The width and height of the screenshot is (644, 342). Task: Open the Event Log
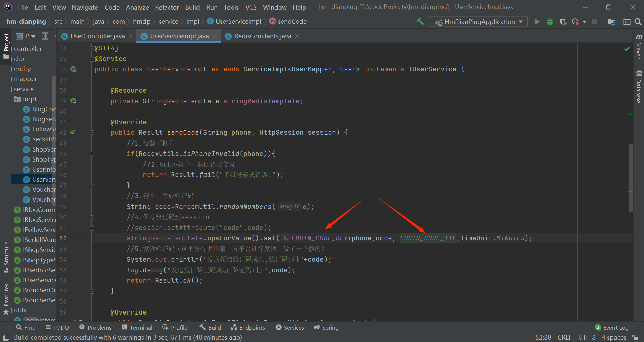coord(612,327)
